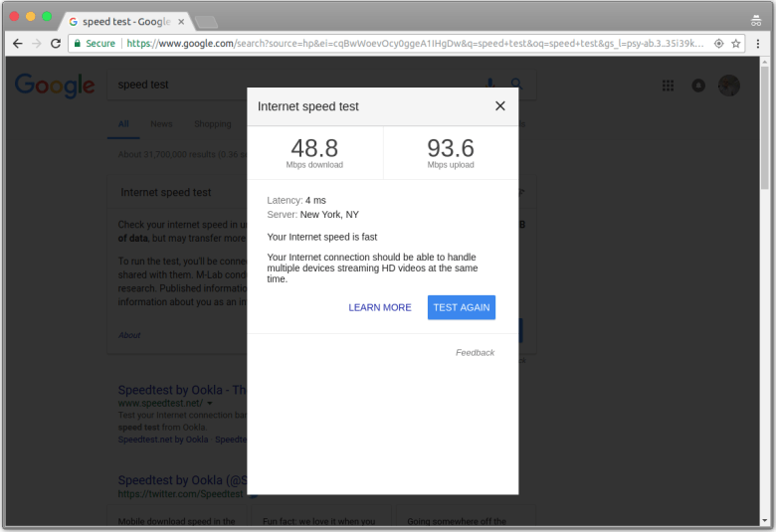Select the News search tab
The width and height of the screenshot is (776, 532).
(161, 124)
